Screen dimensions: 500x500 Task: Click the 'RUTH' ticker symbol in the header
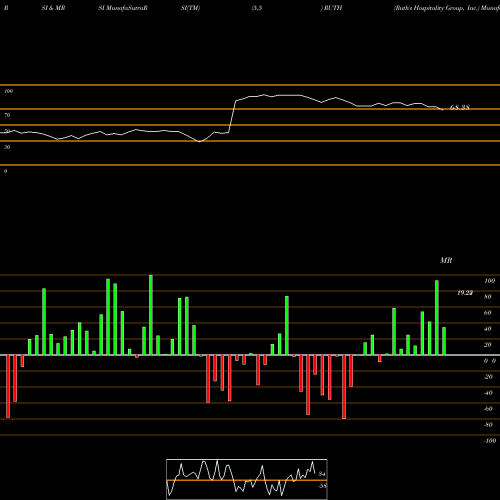[x=332, y=8]
